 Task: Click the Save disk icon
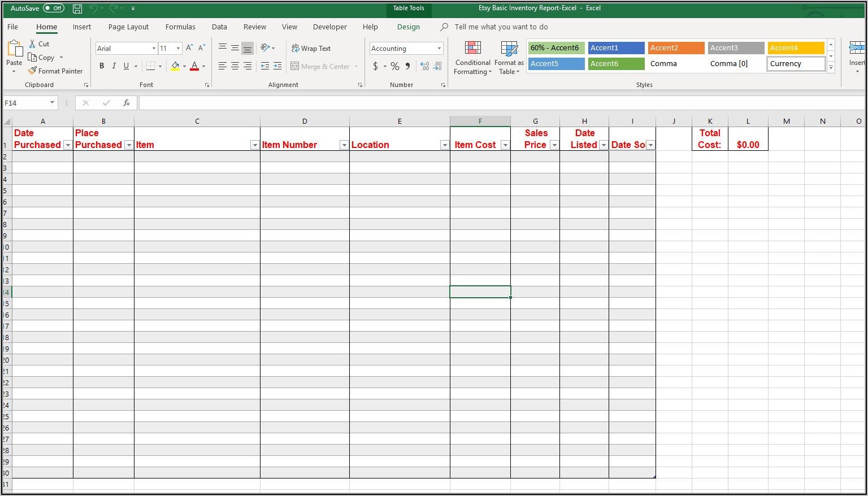click(77, 8)
